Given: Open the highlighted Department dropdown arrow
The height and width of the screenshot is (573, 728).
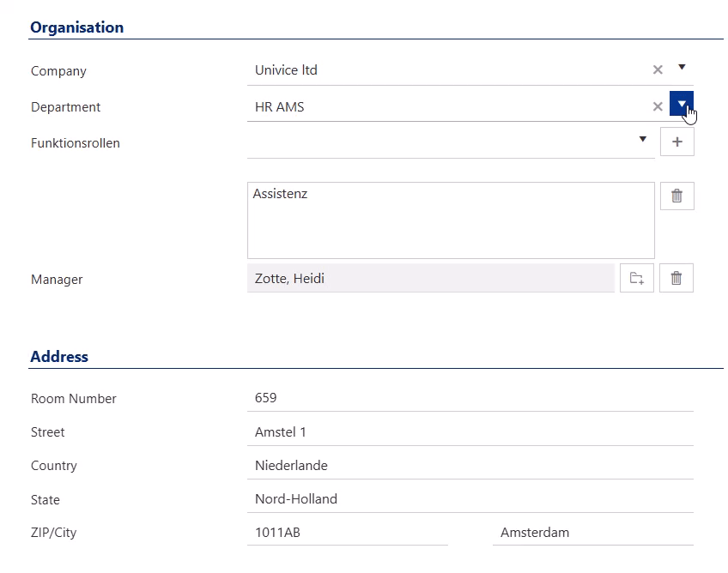Looking at the screenshot, I should coord(681,103).
